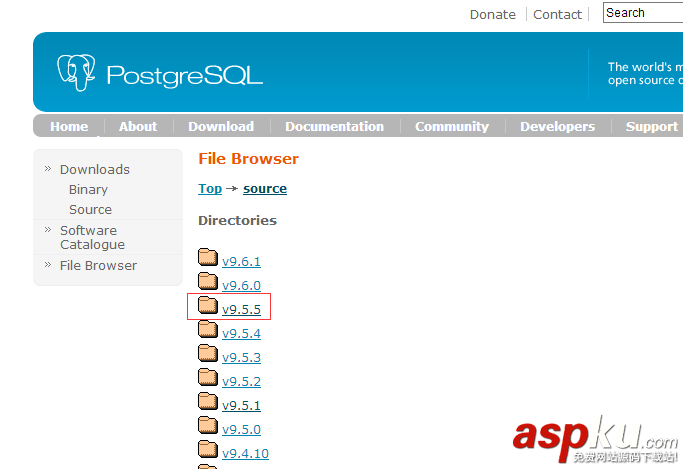Open the v9.5.0 directory link

241,429
